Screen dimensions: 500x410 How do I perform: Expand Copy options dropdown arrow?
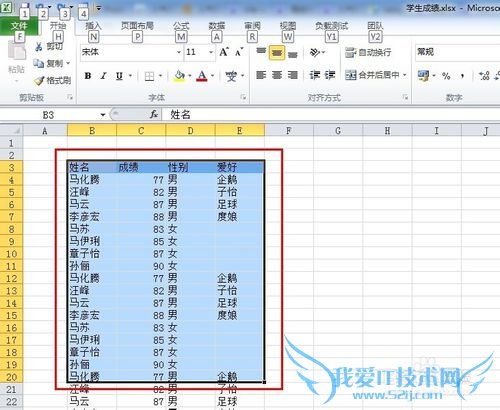(68, 63)
